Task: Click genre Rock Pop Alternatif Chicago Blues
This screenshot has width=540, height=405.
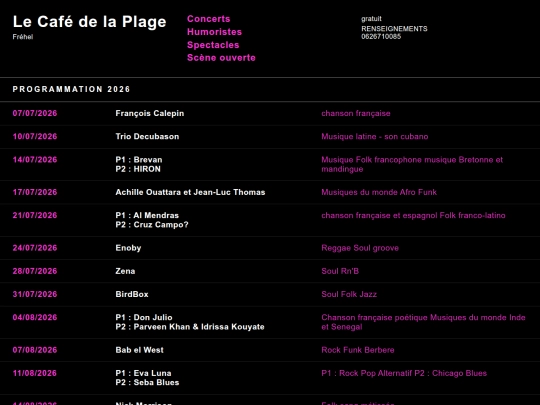Action: [404, 373]
